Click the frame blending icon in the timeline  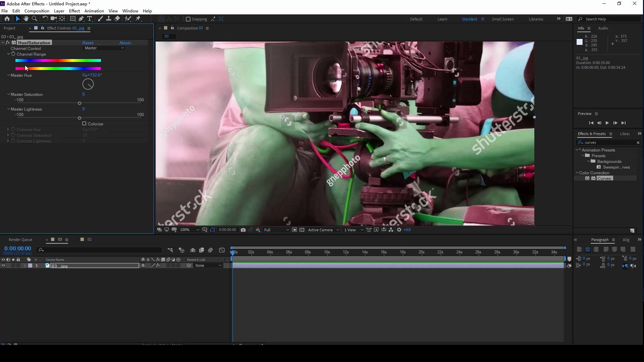click(202, 250)
